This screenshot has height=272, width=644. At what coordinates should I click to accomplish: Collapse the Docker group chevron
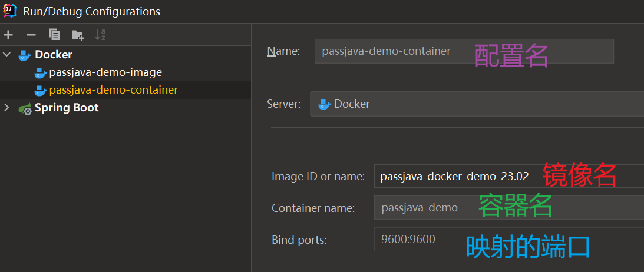click(x=7, y=55)
